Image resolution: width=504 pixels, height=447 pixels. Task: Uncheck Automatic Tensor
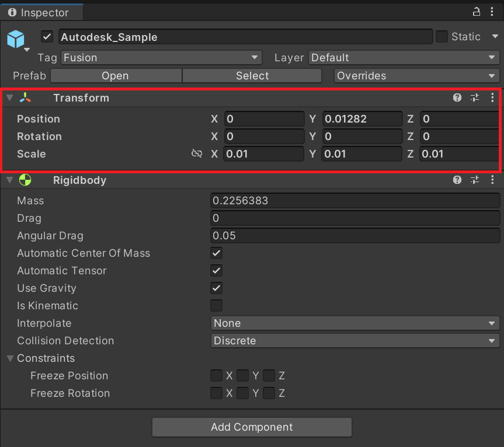click(x=216, y=270)
